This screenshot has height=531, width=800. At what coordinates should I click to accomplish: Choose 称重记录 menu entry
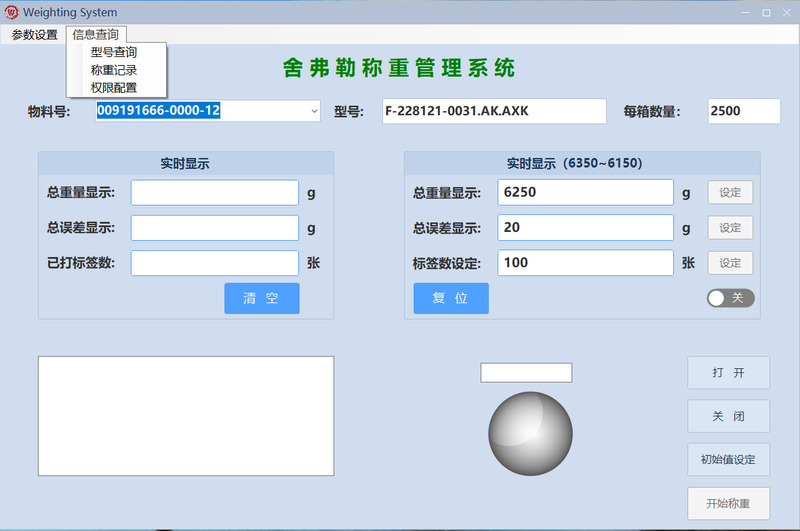114,70
